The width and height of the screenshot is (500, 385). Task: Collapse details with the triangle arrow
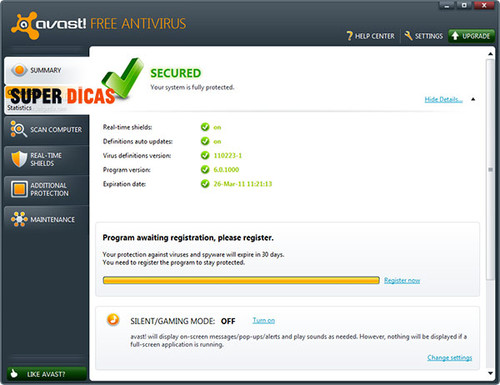[473, 99]
